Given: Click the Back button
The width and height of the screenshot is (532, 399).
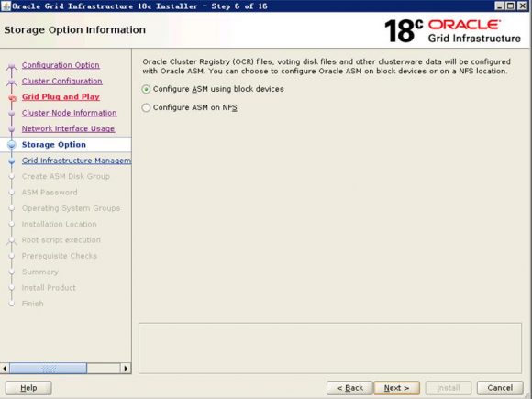Looking at the screenshot, I should pyautogui.click(x=349, y=388).
